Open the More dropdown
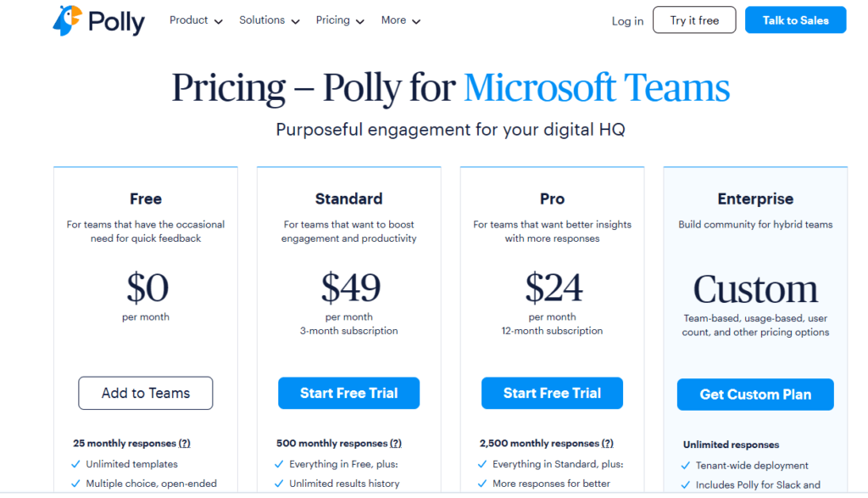This screenshot has height=498, width=868. [x=399, y=20]
